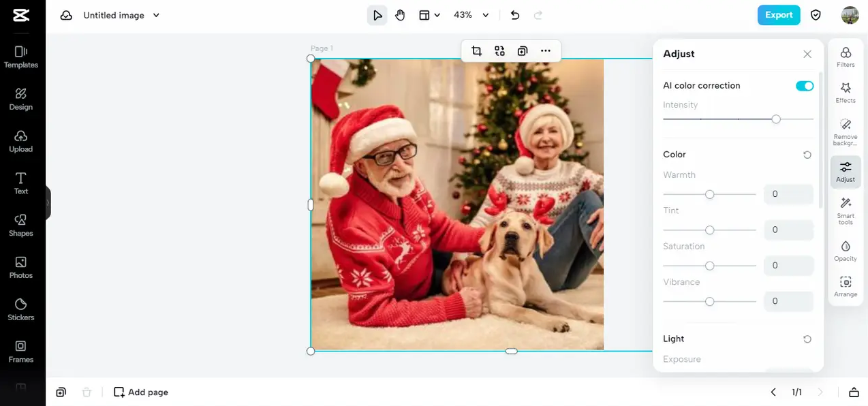Open the Stickers panel

coord(21,309)
